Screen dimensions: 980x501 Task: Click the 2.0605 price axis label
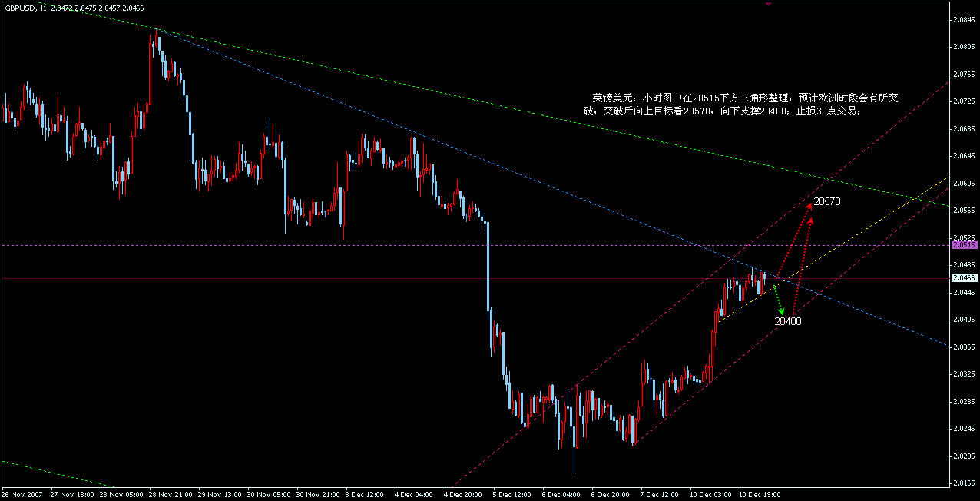click(965, 183)
